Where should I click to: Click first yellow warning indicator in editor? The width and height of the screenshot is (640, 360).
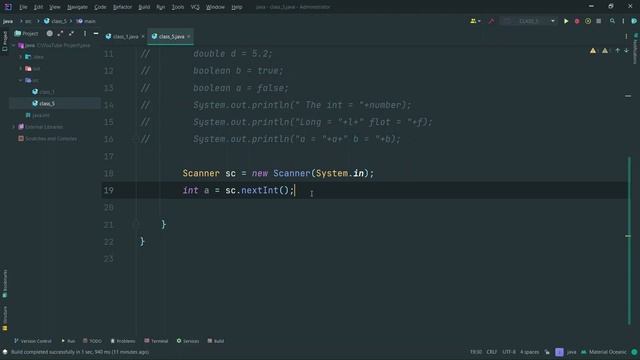click(593, 51)
